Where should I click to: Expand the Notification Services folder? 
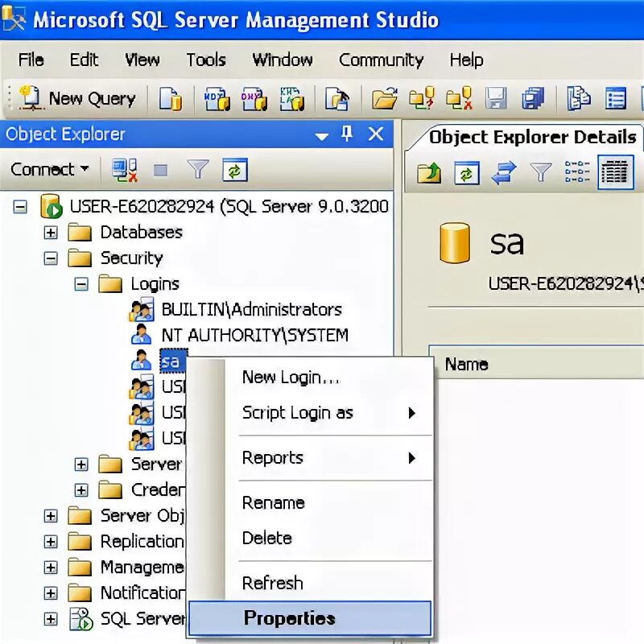pyautogui.click(x=51, y=593)
